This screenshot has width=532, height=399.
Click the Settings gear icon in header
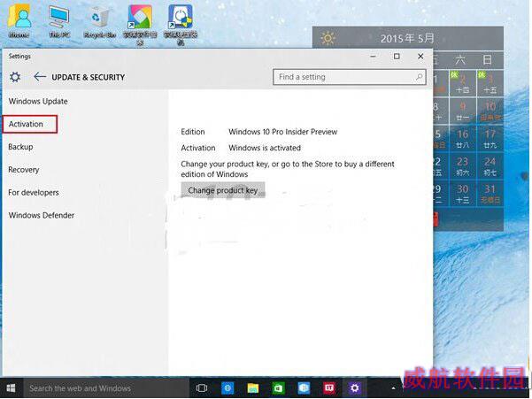click(15, 77)
